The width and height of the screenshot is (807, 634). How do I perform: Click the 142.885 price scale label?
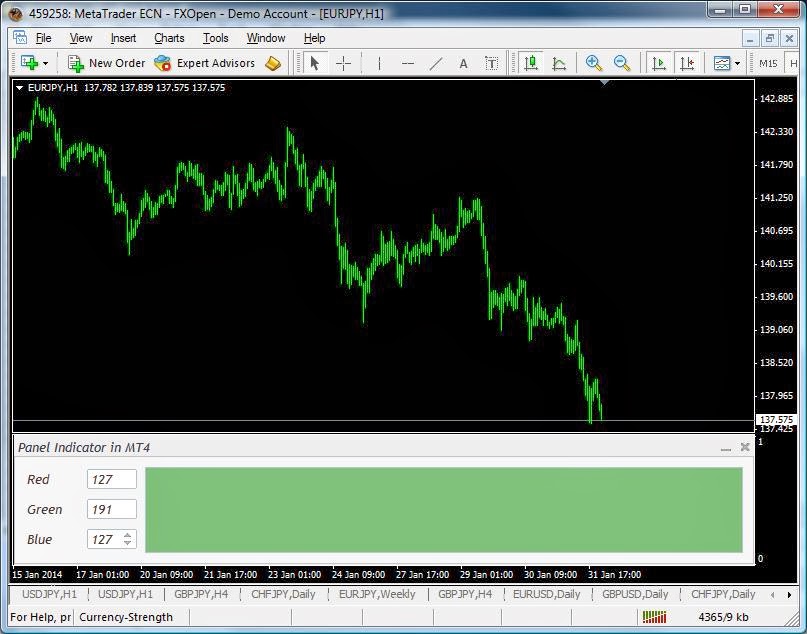tap(777, 99)
